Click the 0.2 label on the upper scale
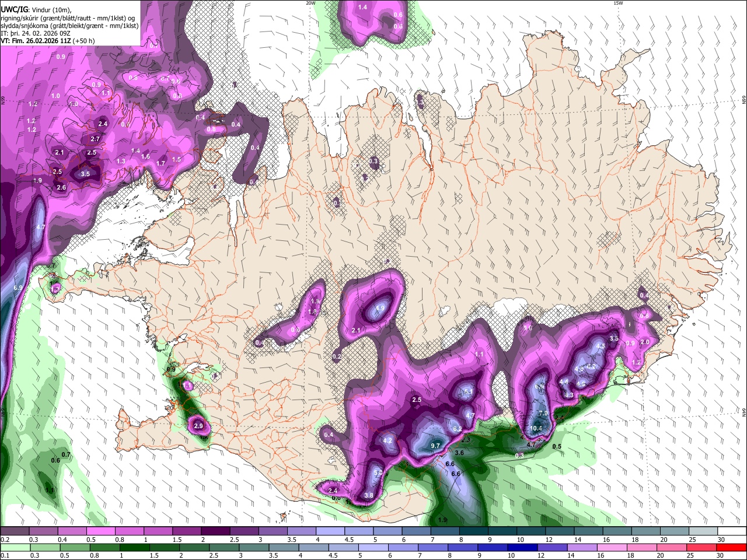This screenshot has width=747, height=560. [x=5, y=540]
